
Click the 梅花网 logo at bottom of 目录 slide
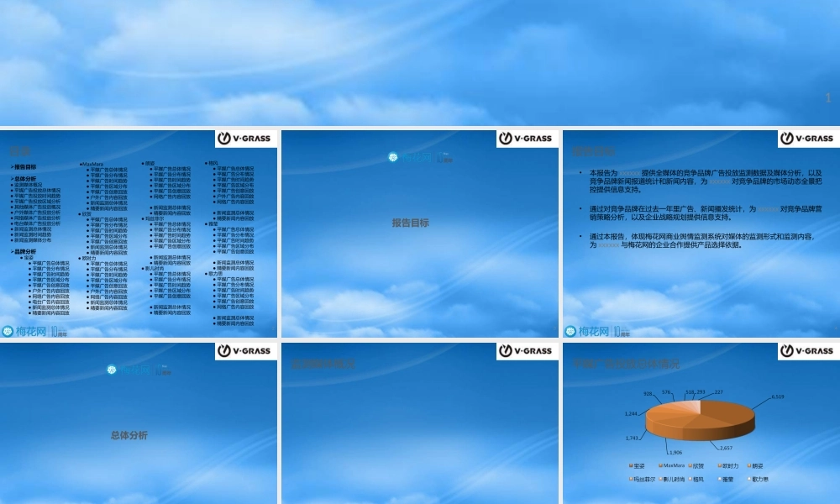tap(34, 331)
